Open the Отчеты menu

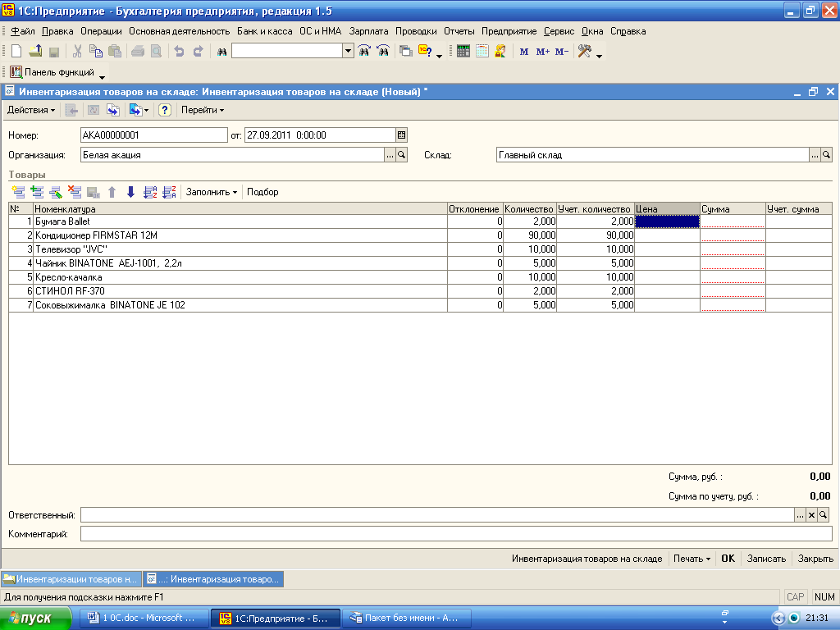coord(459,31)
